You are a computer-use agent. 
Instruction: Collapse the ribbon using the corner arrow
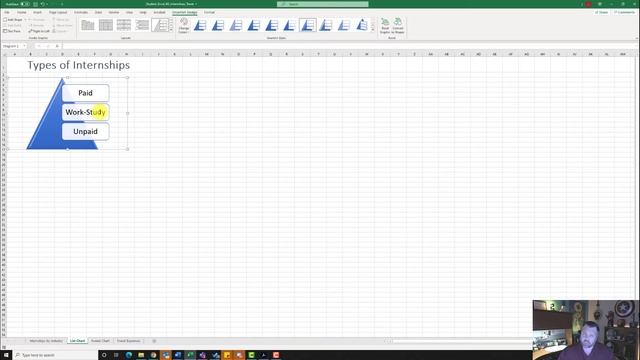636,38
